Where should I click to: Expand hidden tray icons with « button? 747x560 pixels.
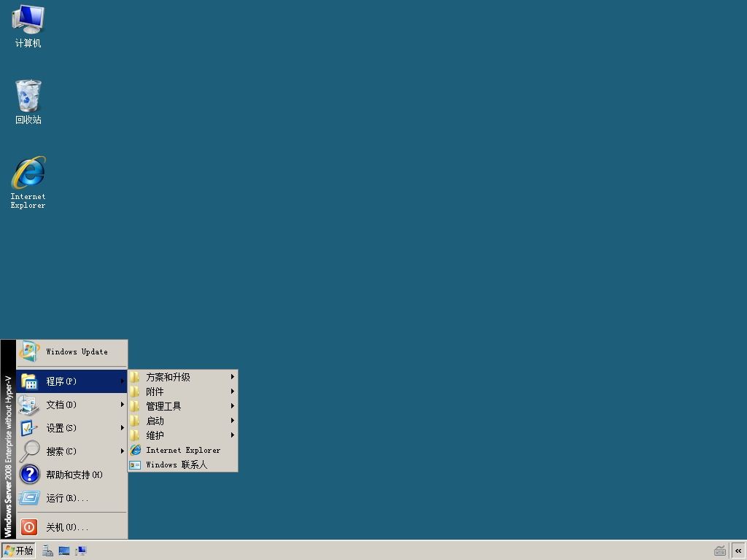click(738, 551)
